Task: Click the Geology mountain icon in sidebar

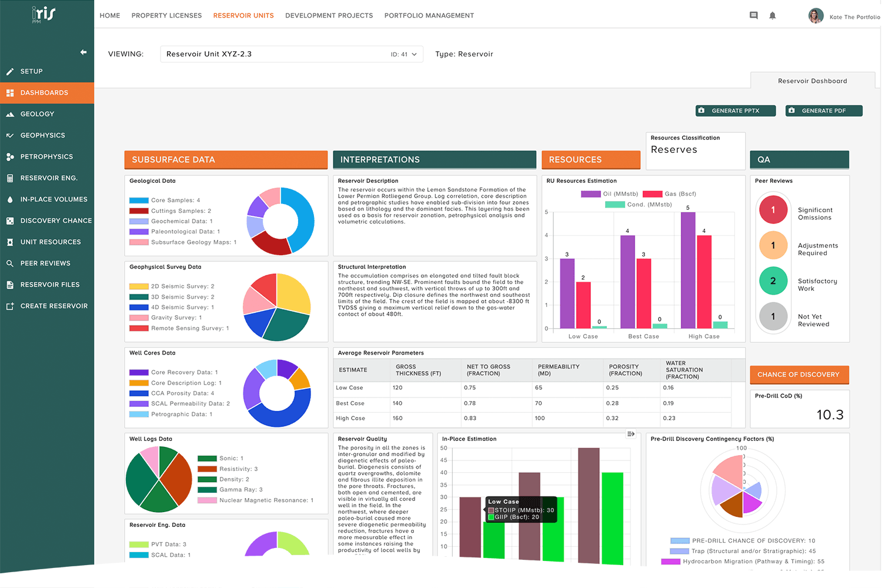Action: pyautogui.click(x=10, y=114)
